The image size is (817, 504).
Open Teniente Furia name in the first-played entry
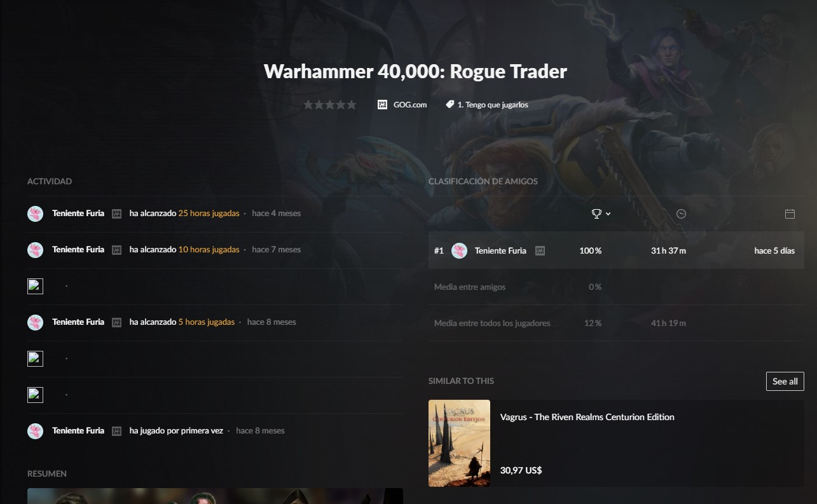point(78,431)
